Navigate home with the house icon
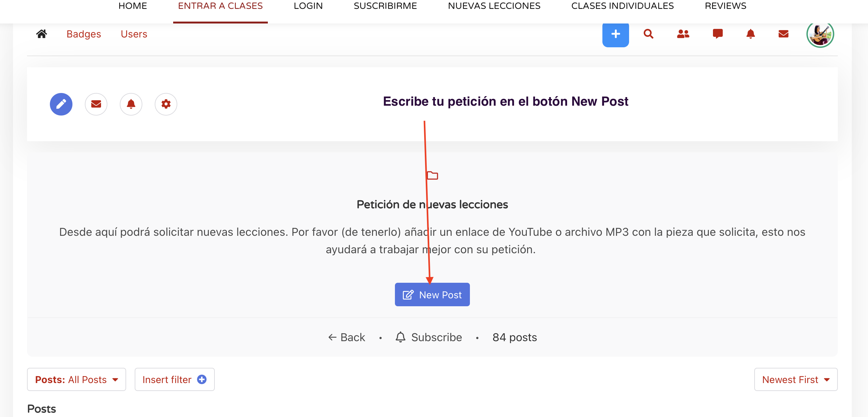 coord(41,34)
